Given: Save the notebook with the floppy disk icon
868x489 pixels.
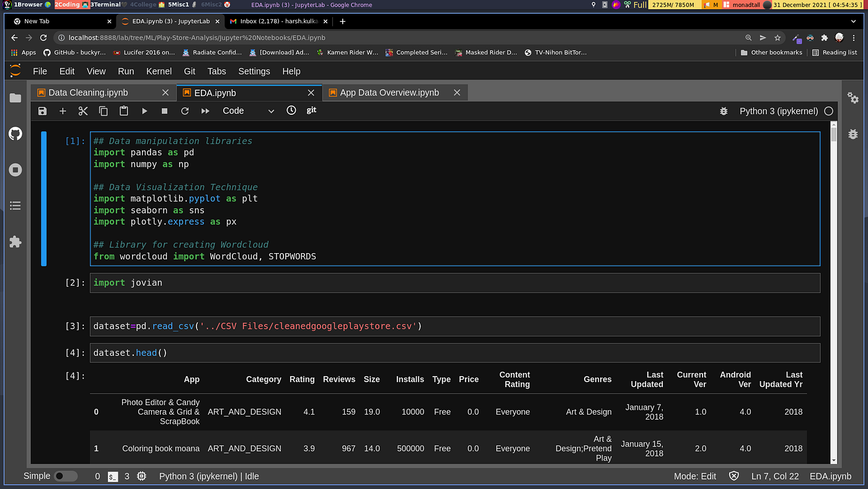Looking at the screenshot, I should tap(42, 111).
